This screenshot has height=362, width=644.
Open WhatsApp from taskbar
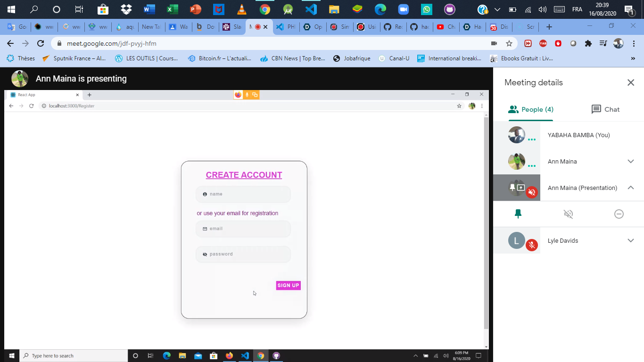point(426,9)
